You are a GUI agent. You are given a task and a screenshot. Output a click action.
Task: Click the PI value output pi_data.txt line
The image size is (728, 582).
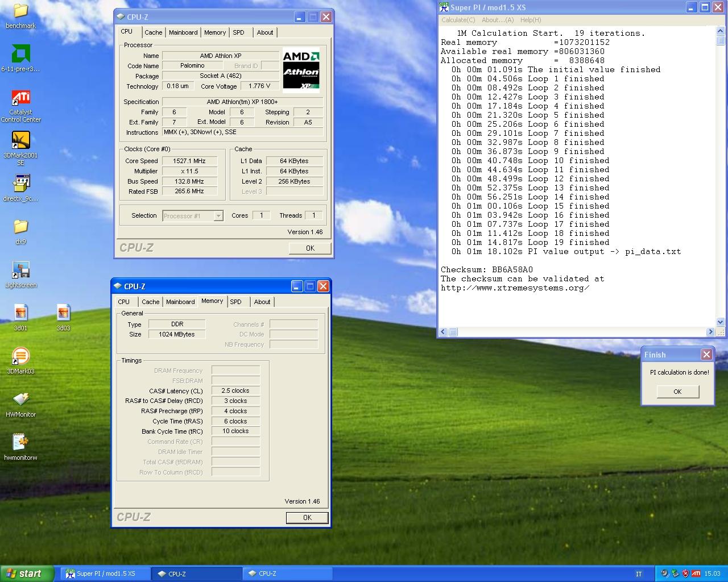566,251
